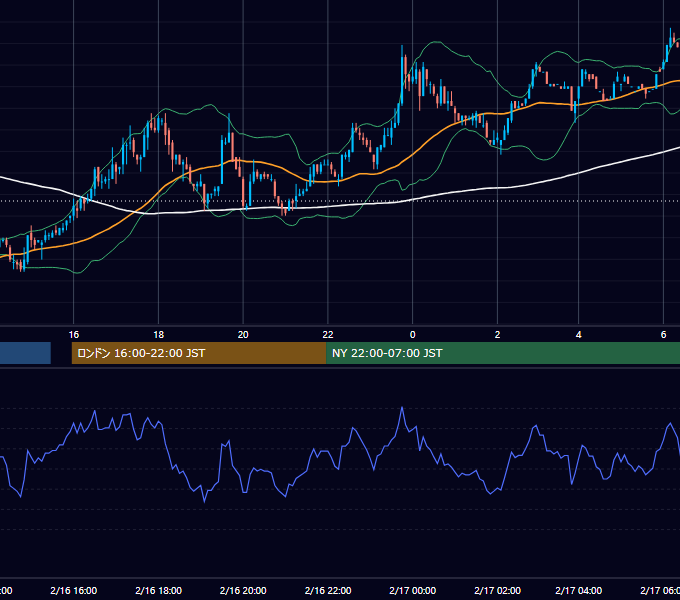Click the "2/16 16:00" date label
The image size is (680, 600).
click(x=74, y=590)
